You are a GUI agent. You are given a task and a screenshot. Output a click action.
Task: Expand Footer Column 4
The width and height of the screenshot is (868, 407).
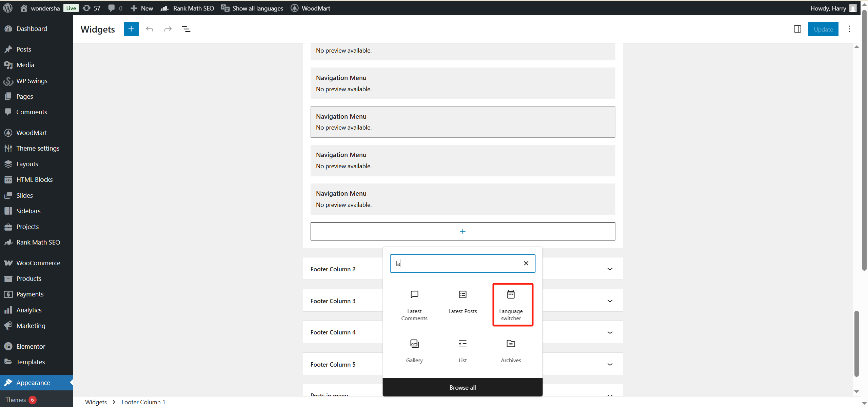point(610,332)
